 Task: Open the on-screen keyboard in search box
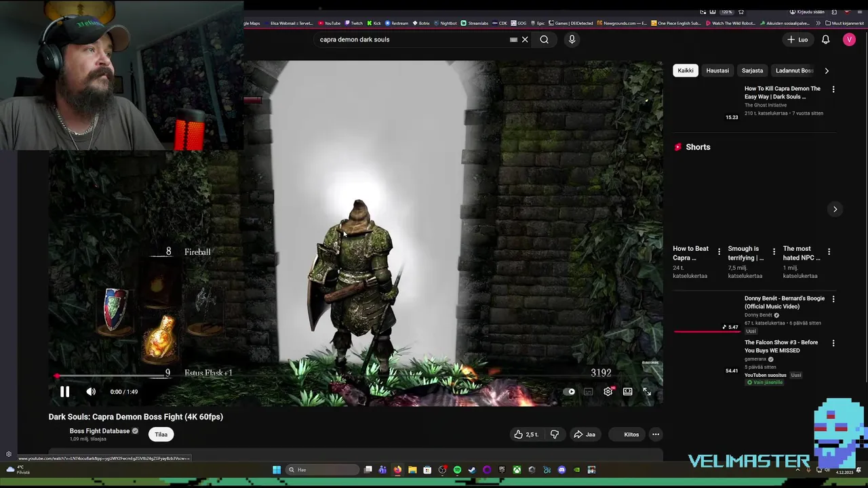click(x=513, y=39)
